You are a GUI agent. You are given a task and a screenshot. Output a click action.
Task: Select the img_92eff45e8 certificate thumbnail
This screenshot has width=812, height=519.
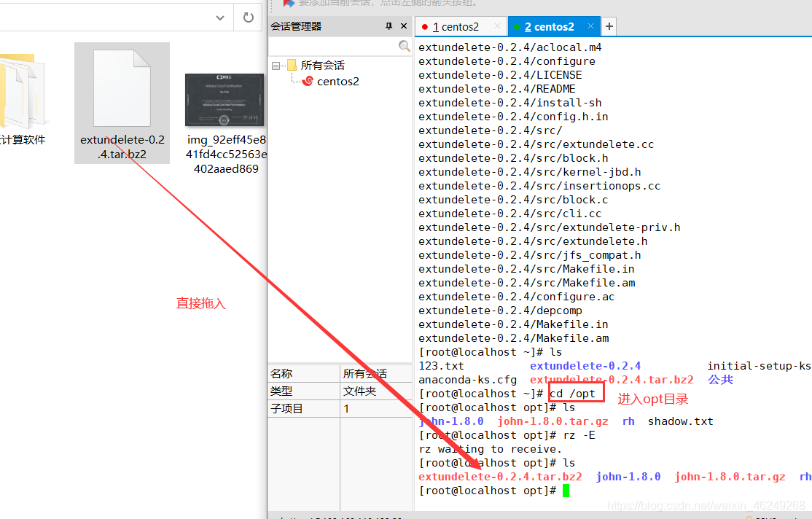coord(225,100)
